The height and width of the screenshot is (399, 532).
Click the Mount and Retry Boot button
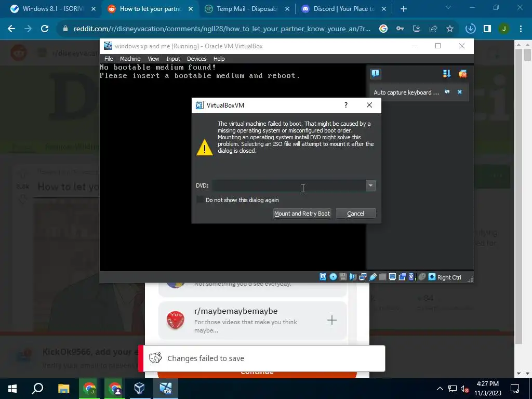302,214
